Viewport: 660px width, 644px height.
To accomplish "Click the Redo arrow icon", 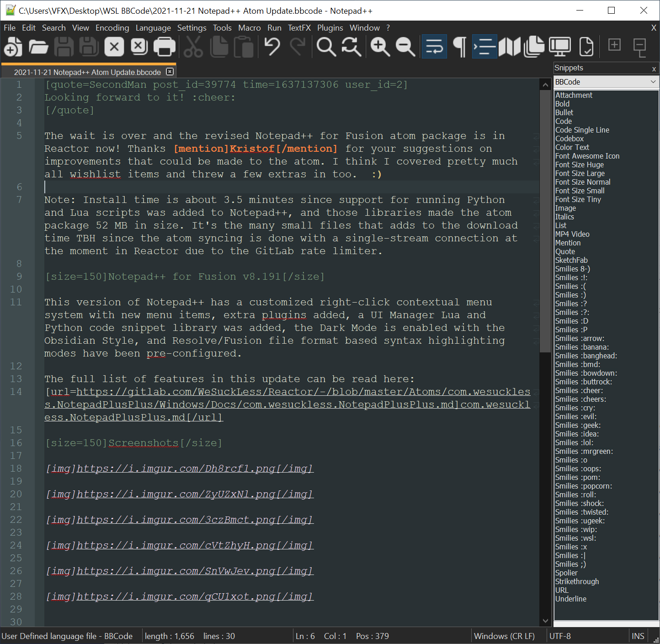I will point(298,47).
